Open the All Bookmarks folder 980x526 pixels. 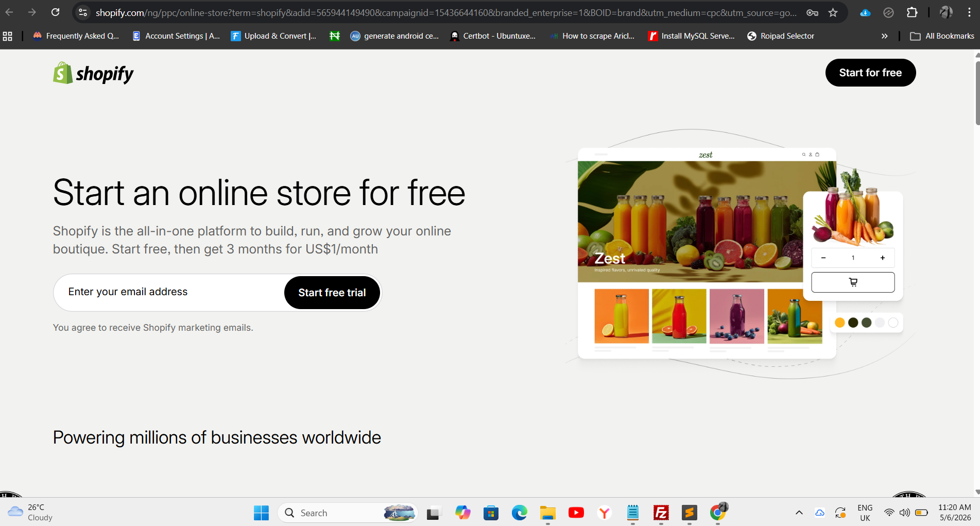coord(942,36)
